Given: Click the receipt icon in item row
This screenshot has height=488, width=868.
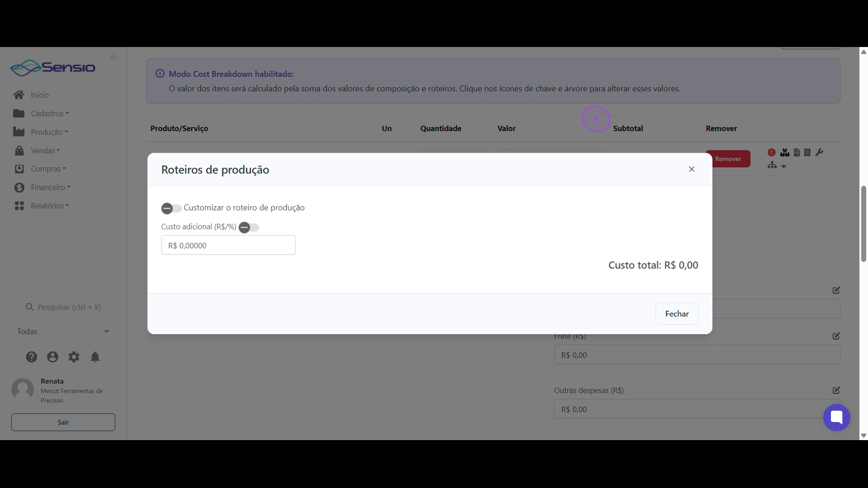Looking at the screenshot, I should 807,152.
